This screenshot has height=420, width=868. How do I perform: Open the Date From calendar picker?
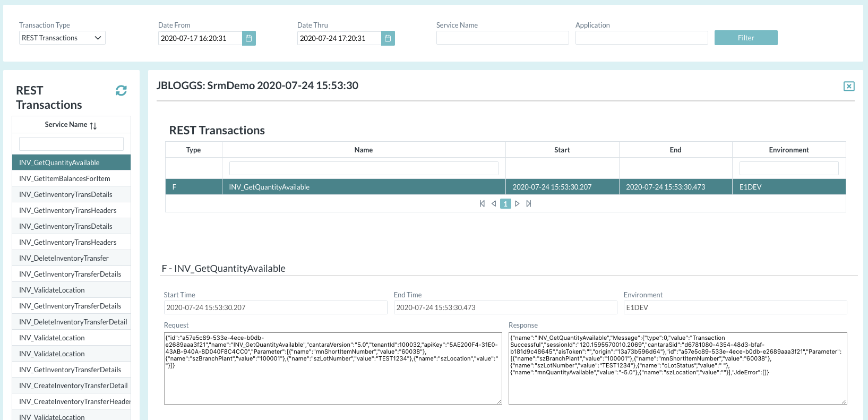pyautogui.click(x=249, y=38)
